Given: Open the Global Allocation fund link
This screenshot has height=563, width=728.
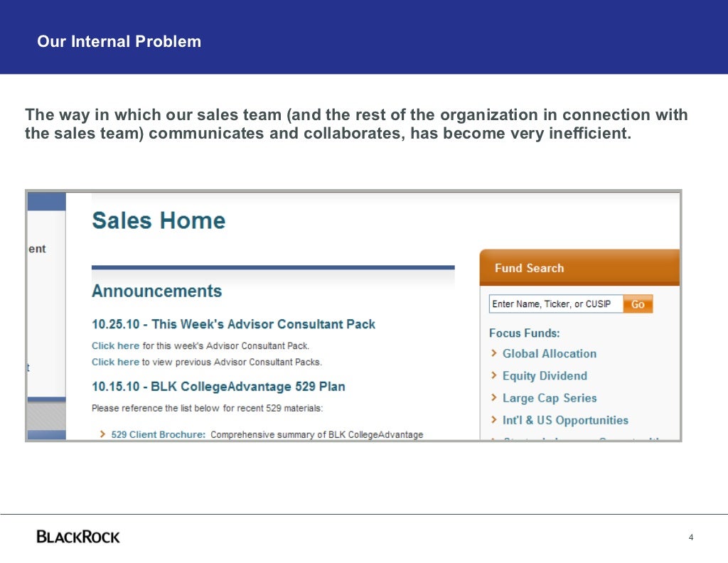Looking at the screenshot, I should click(549, 353).
